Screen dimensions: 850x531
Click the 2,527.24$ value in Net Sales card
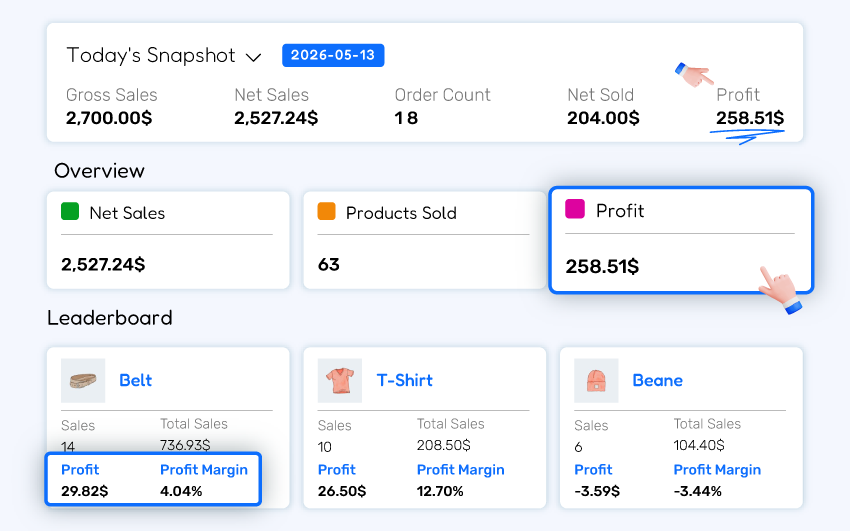click(x=103, y=264)
